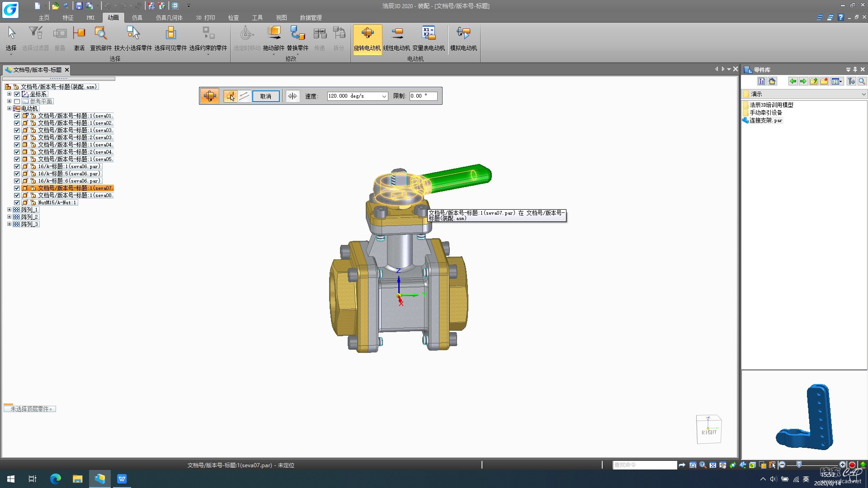
Task: Go forward in the parts library
Action: click(x=803, y=81)
